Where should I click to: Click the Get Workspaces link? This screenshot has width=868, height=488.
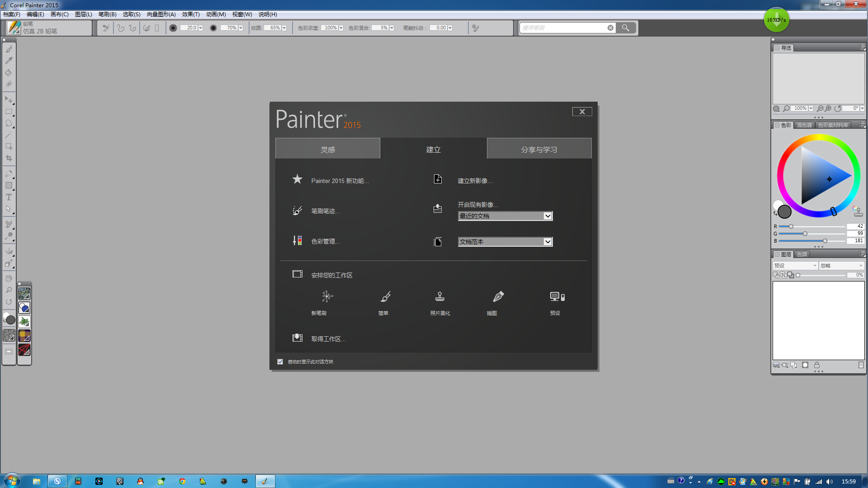(x=328, y=339)
